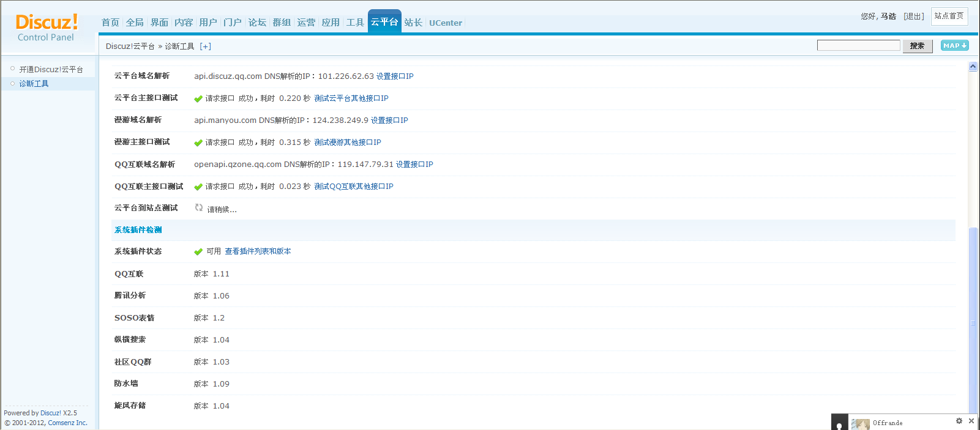
Task: Switch to the 云平台 tab
Action: (x=384, y=22)
